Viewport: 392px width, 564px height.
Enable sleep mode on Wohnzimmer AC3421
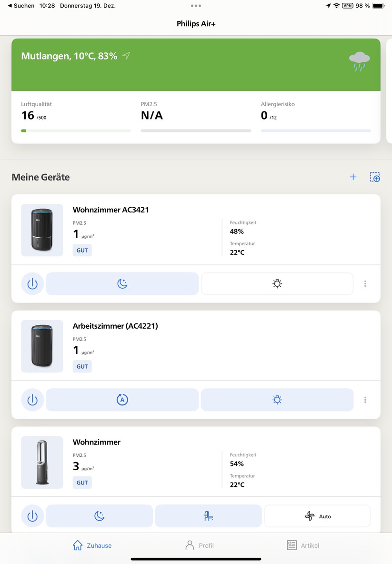[122, 283]
